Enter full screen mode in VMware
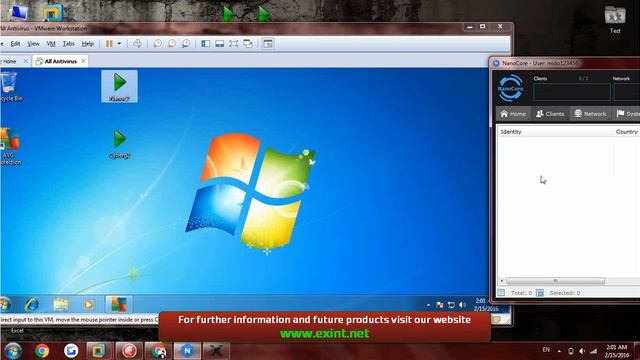 coord(233,44)
